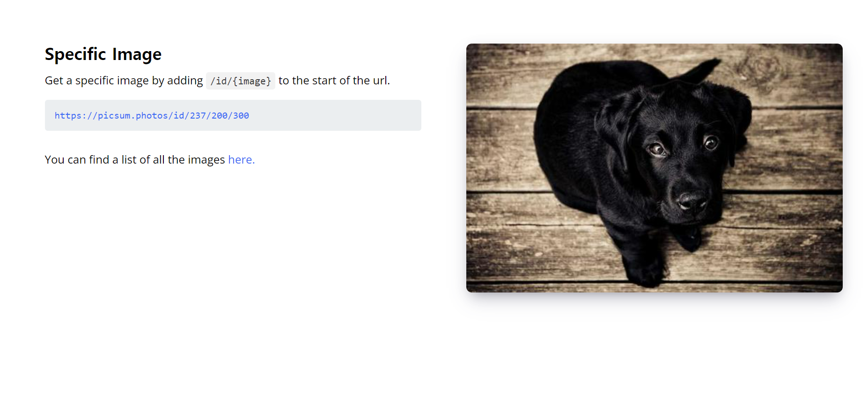Image resolution: width=868 pixels, height=412 pixels.
Task: Click the text "to the start of the url."
Action: coord(334,81)
